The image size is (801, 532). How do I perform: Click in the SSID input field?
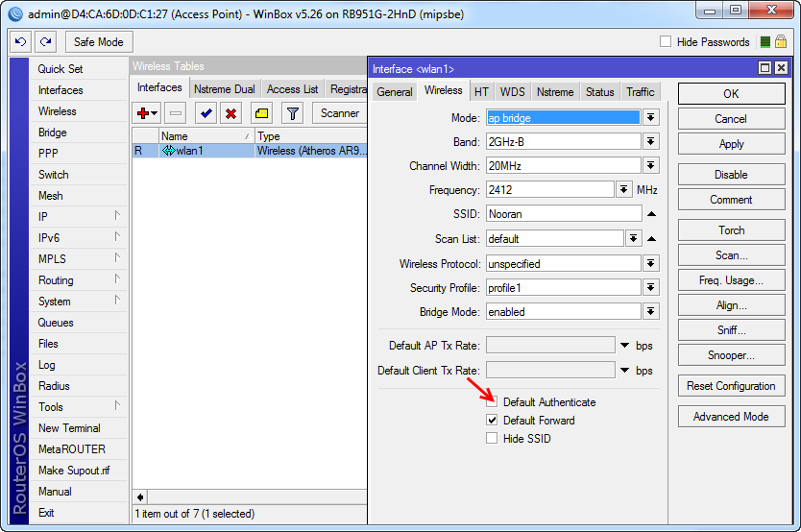[564, 214]
